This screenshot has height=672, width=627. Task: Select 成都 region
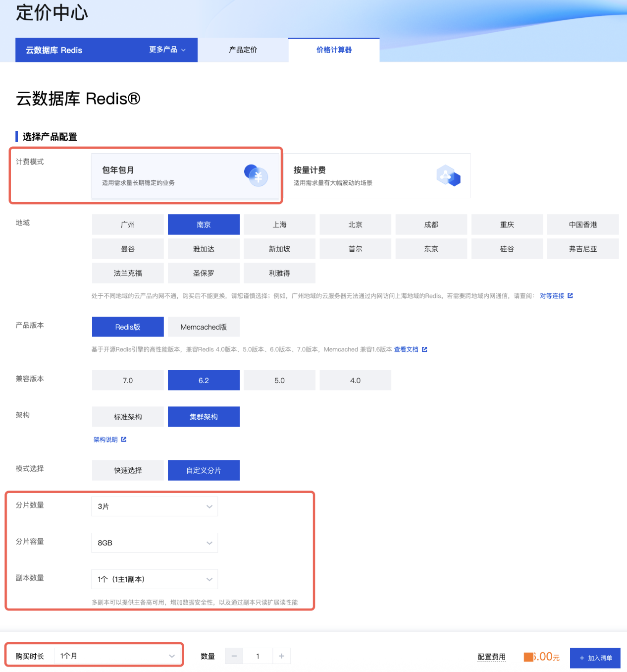tap(431, 224)
